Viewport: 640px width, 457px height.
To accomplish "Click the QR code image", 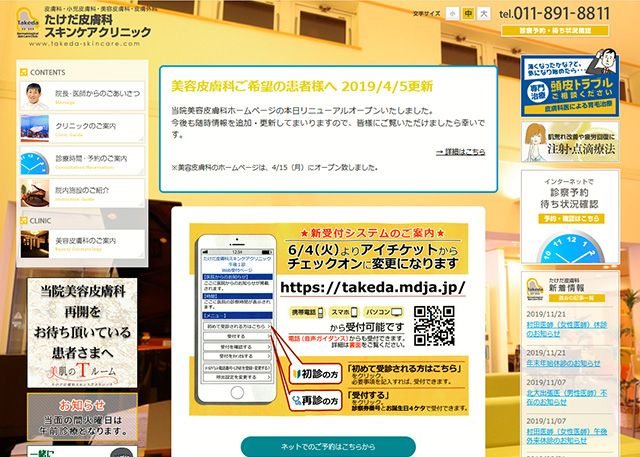I will pos(434,324).
